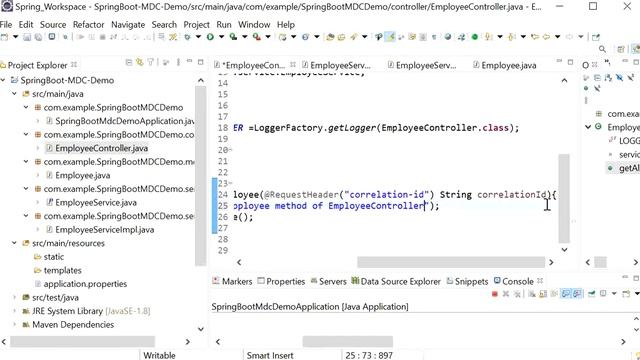Click Remove All Terminated Launches icon
The height and width of the screenshot is (360, 640).
click(x=517, y=294)
